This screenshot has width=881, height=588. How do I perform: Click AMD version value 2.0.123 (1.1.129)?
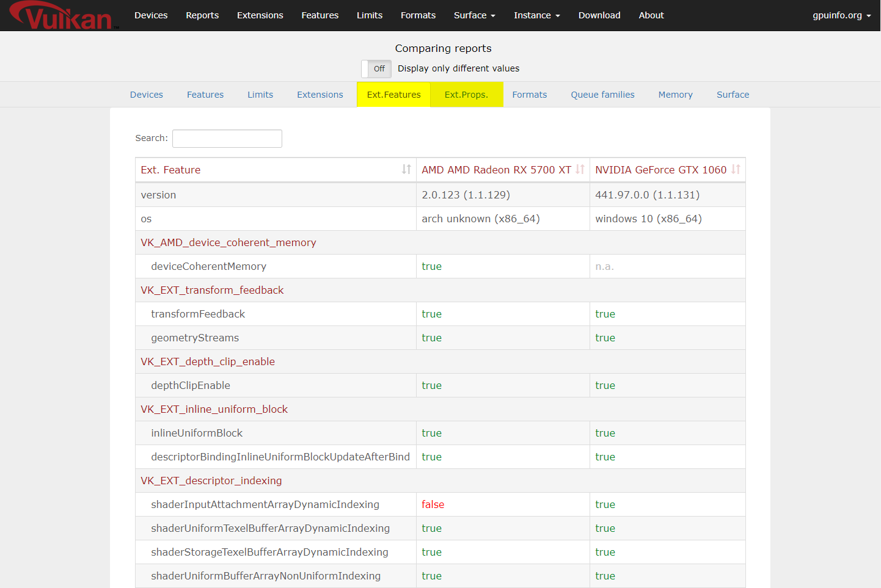tap(466, 195)
